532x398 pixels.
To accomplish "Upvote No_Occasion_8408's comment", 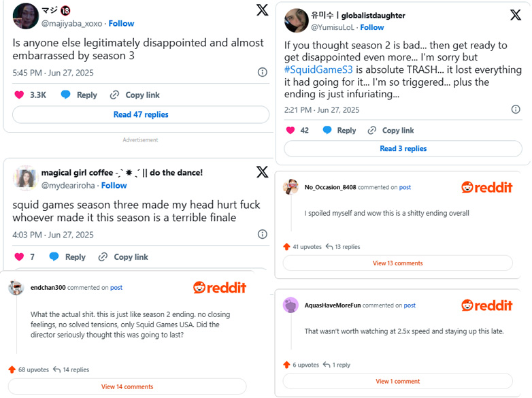I will pos(286,246).
